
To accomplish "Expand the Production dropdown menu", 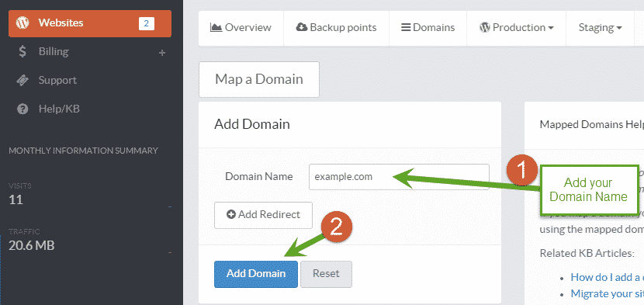I will click(x=516, y=28).
